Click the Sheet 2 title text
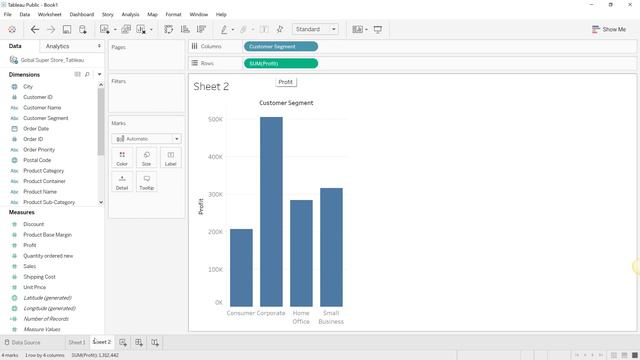The width and height of the screenshot is (640, 360). [x=211, y=87]
